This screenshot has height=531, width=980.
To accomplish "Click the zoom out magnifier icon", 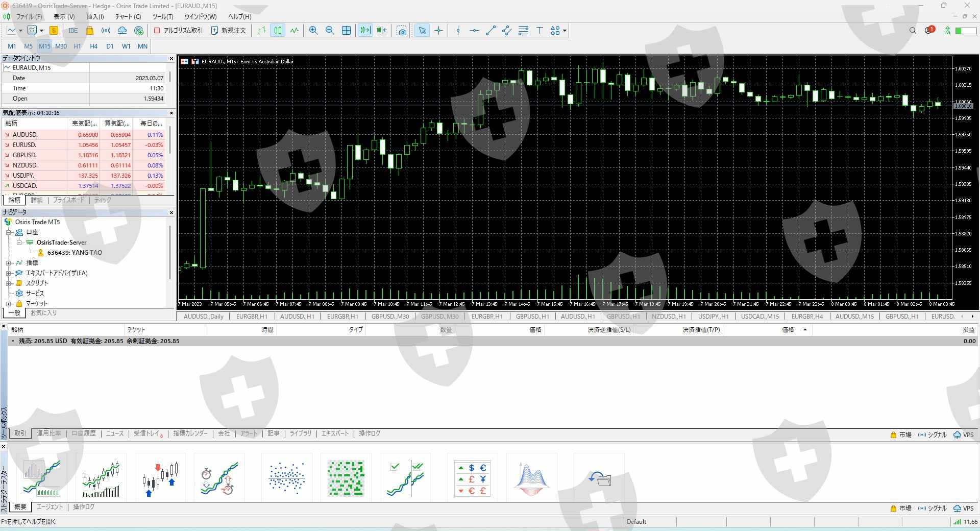I will click(x=330, y=31).
